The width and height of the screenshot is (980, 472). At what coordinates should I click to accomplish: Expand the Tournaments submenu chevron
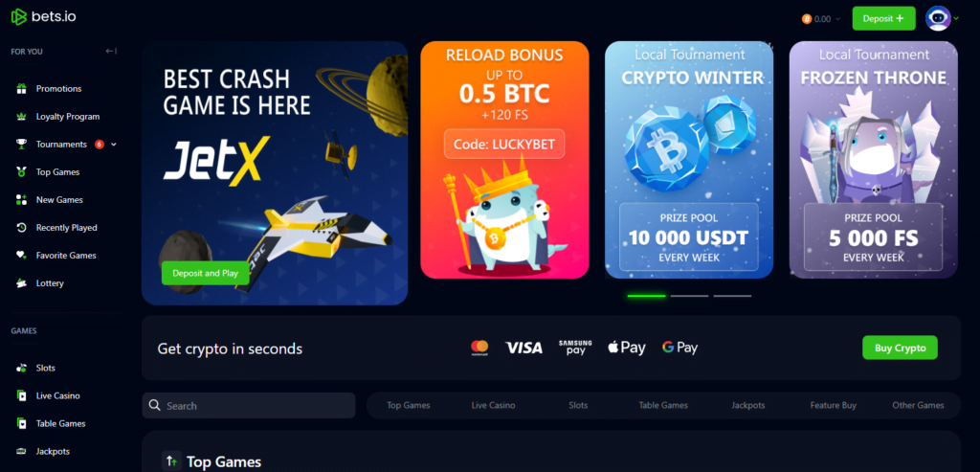tap(114, 145)
